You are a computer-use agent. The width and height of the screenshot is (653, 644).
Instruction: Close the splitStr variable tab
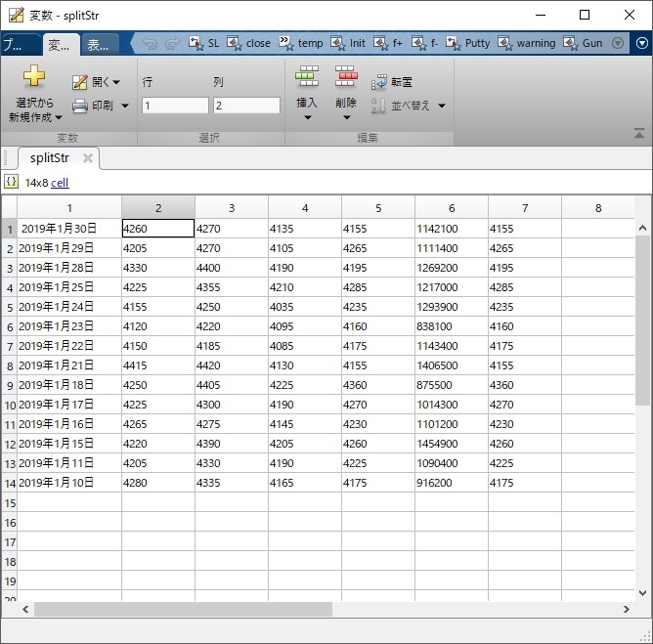pos(87,158)
